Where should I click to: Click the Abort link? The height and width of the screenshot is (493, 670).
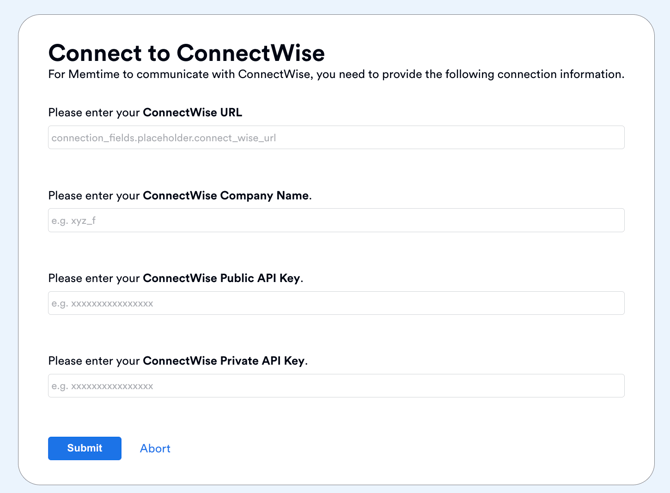(x=155, y=449)
